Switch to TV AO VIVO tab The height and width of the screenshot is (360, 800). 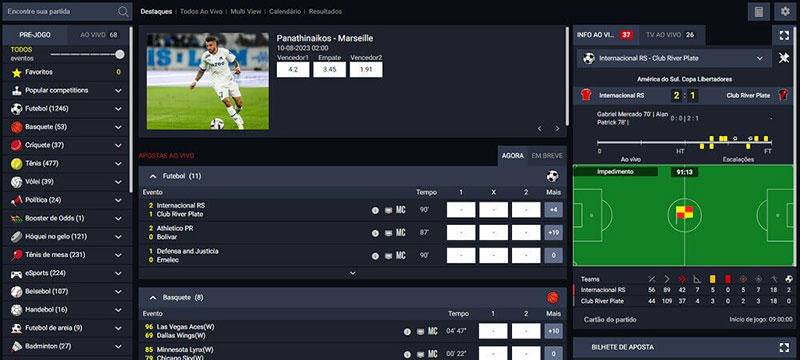[671, 35]
